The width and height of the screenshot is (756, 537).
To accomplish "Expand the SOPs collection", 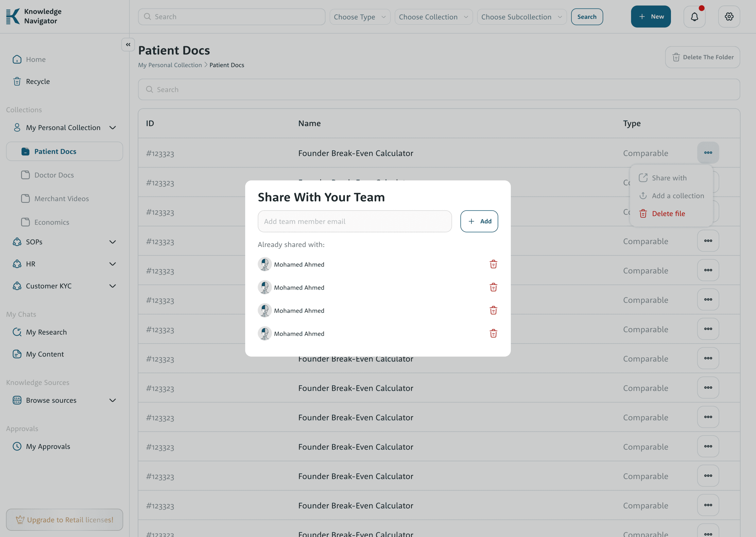I will pos(113,242).
